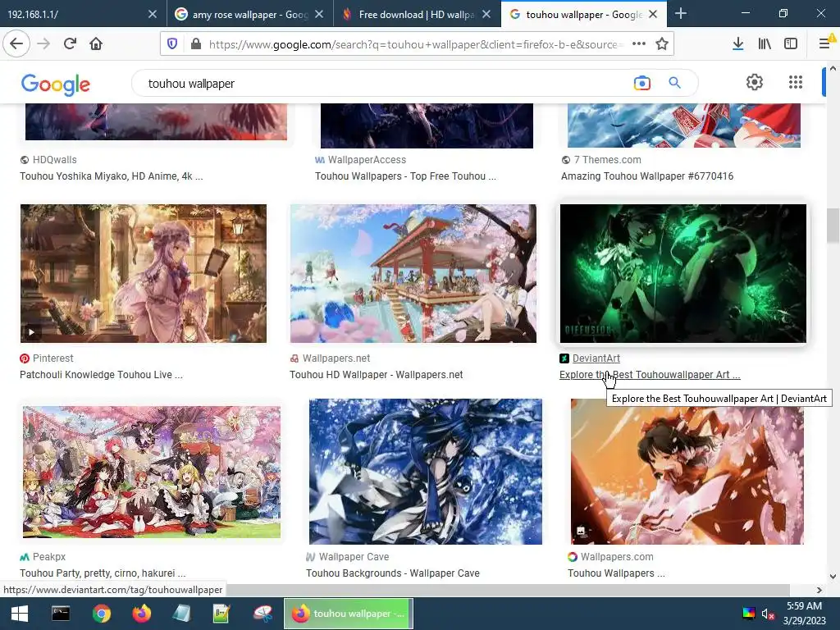The height and width of the screenshot is (630, 840).
Task: Open the taskbar clock and date
Action: point(804,614)
